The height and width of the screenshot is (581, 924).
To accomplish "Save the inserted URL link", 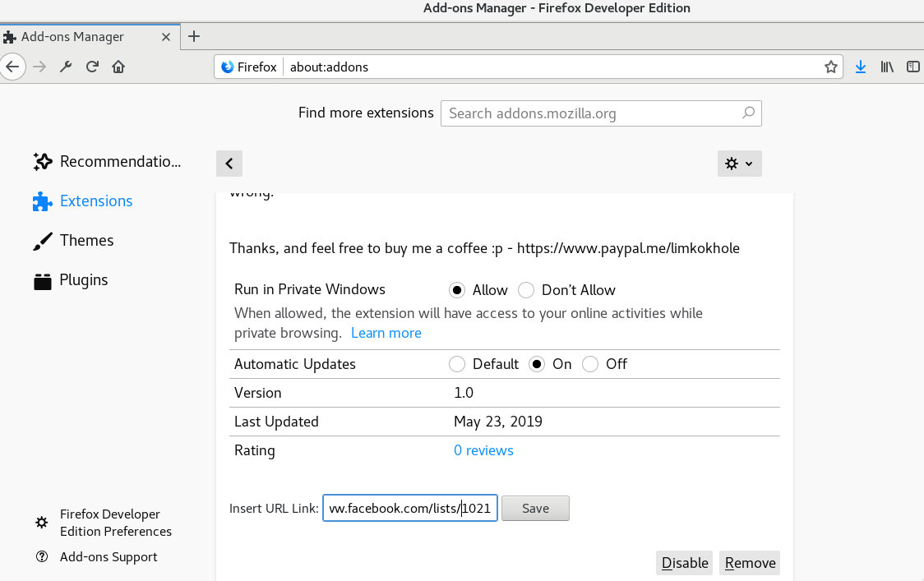I will (x=535, y=508).
